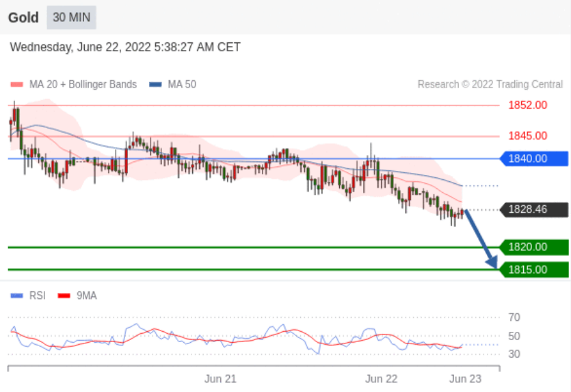571x392 pixels.
Task: Click the RSI legend swatch
Action: pyautogui.click(x=16, y=296)
